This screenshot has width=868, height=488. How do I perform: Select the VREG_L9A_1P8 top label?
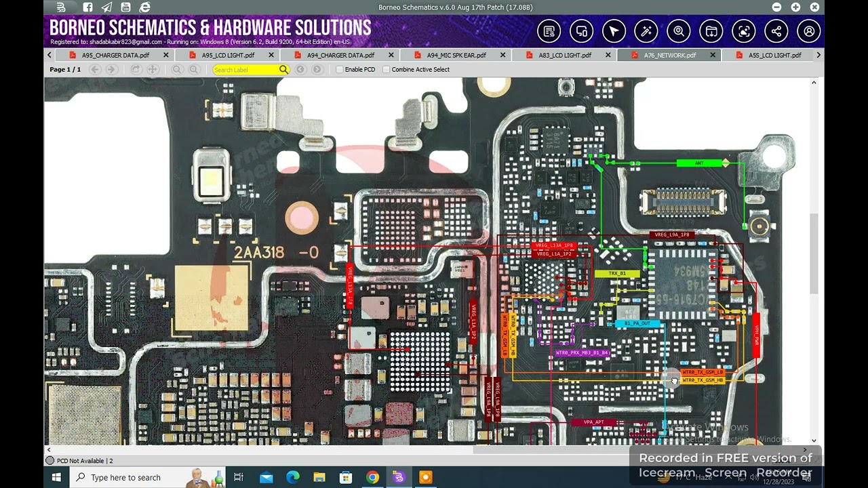(672, 235)
